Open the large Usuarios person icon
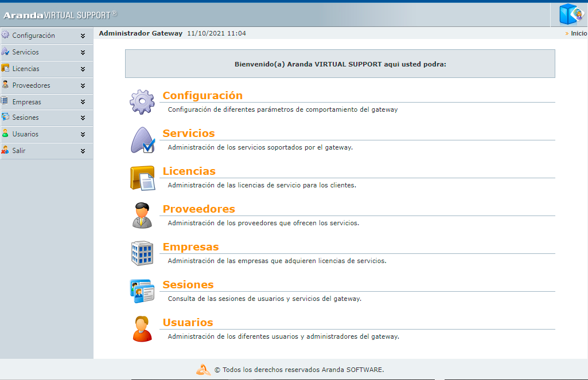This screenshot has width=588, height=380. pyautogui.click(x=142, y=328)
